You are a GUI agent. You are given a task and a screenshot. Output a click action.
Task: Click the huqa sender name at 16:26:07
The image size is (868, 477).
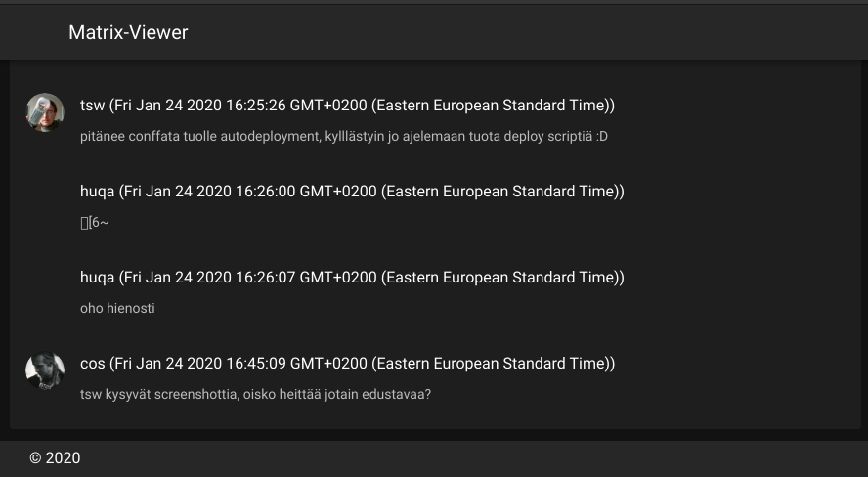97,277
